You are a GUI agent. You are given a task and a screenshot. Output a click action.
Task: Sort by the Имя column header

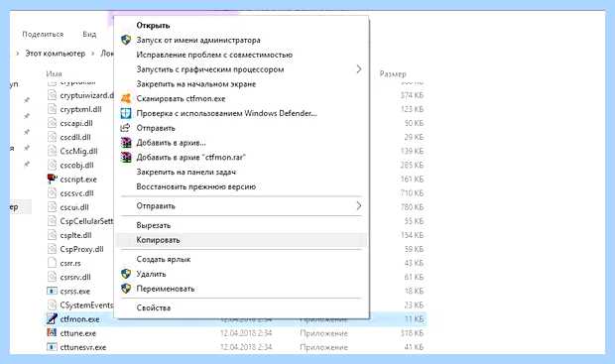pyautogui.click(x=54, y=73)
